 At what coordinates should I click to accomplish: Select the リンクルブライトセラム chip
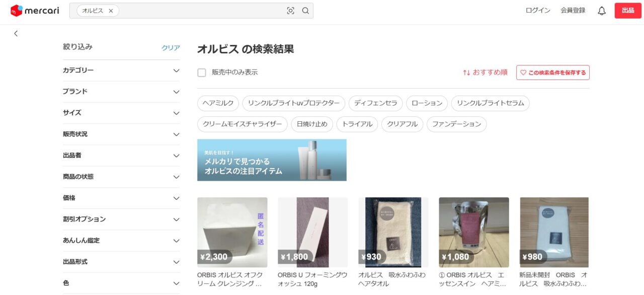coord(490,103)
